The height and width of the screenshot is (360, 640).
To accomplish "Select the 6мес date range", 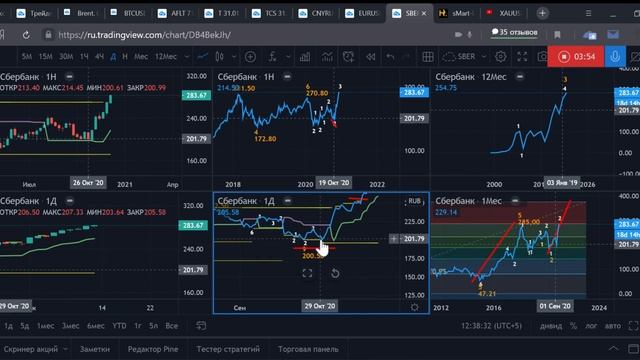I will [x=96, y=326].
